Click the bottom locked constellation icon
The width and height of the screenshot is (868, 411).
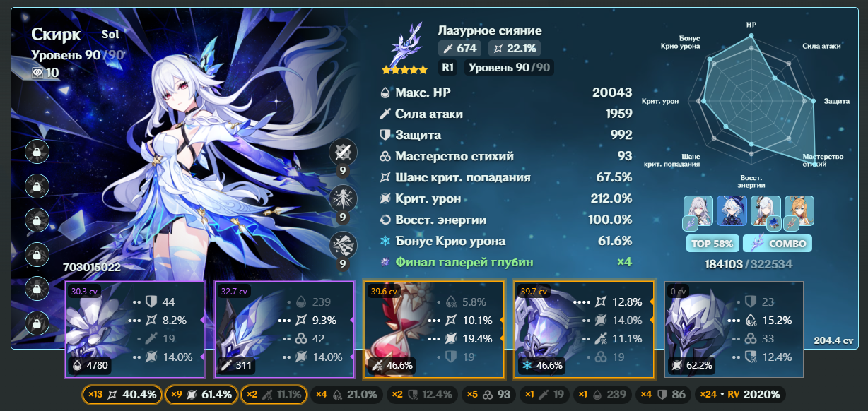36,323
